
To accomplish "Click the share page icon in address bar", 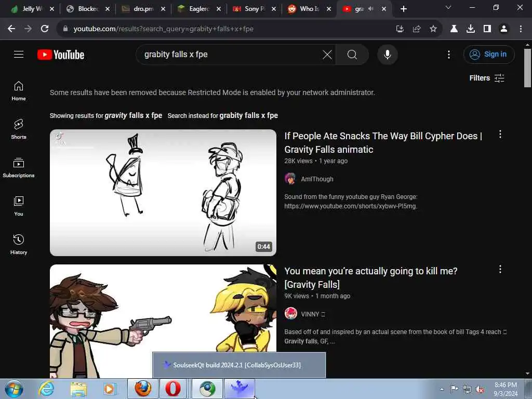I will coord(417,29).
